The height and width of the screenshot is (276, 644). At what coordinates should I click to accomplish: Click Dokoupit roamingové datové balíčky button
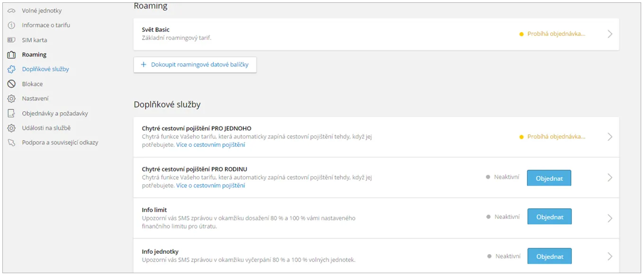click(x=195, y=64)
